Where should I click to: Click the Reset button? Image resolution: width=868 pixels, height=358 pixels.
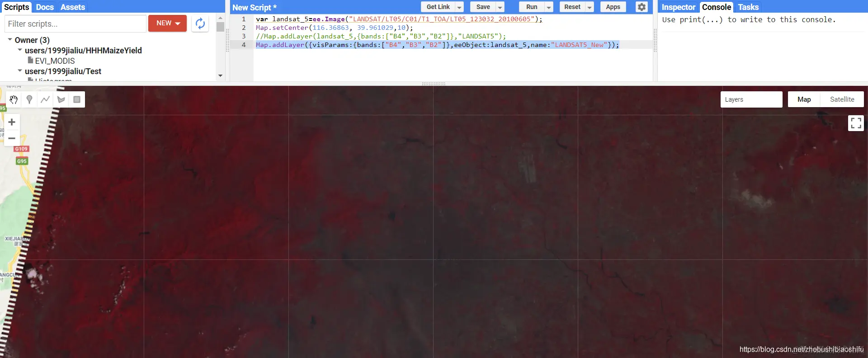point(572,7)
